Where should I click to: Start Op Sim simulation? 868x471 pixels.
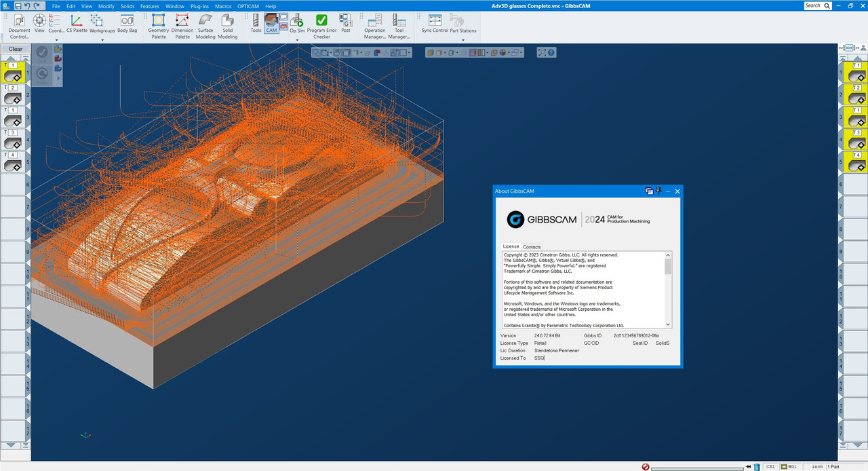297,24
